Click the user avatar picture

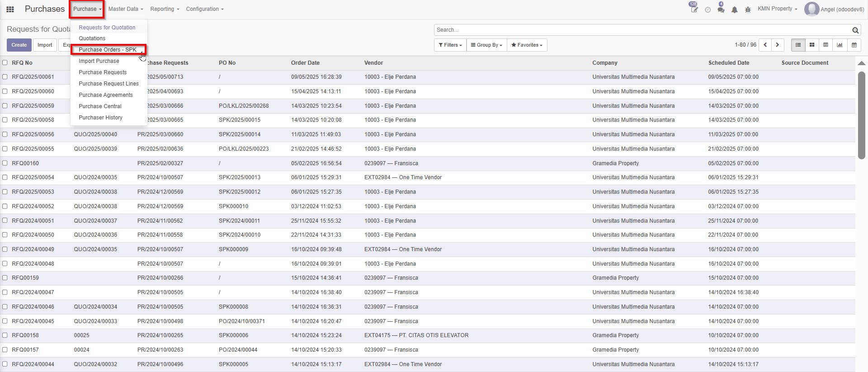pos(811,9)
